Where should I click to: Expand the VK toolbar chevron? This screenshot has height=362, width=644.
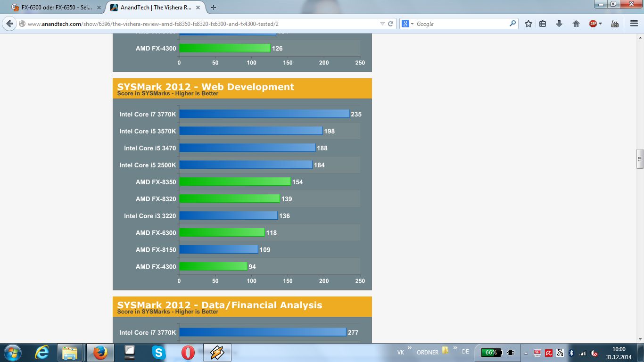(410, 348)
